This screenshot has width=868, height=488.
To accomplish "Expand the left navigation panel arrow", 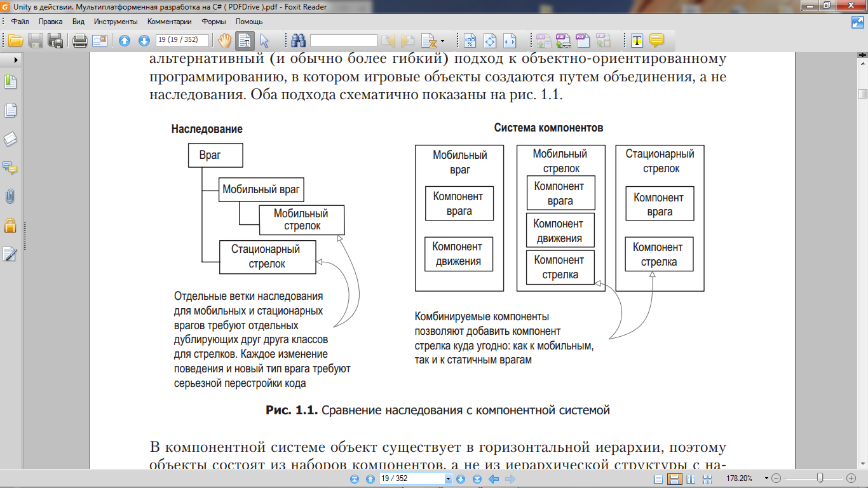I will point(15,59).
